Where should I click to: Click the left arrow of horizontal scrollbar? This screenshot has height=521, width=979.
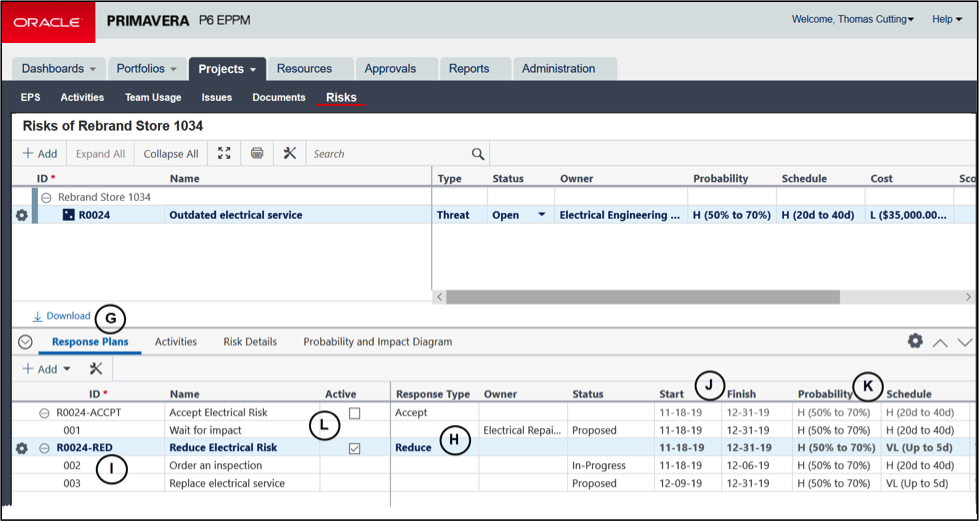pyautogui.click(x=439, y=297)
